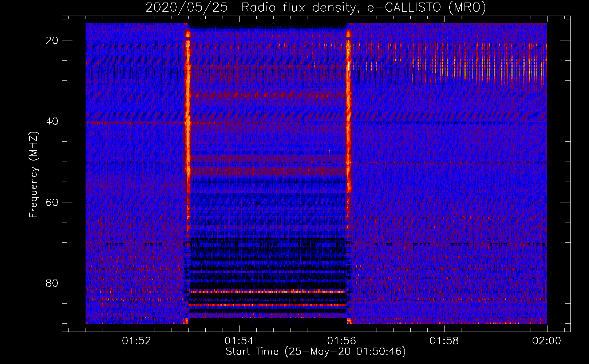This screenshot has height=364, width=589.
Task: Click the 20 MHz frequency tick label
Action: 52,40
